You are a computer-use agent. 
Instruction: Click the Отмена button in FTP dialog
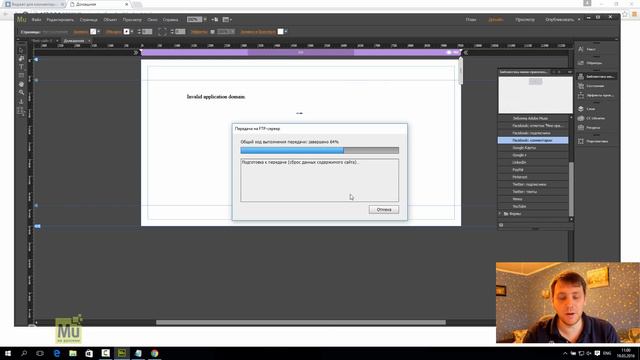[x=384, y=209]
